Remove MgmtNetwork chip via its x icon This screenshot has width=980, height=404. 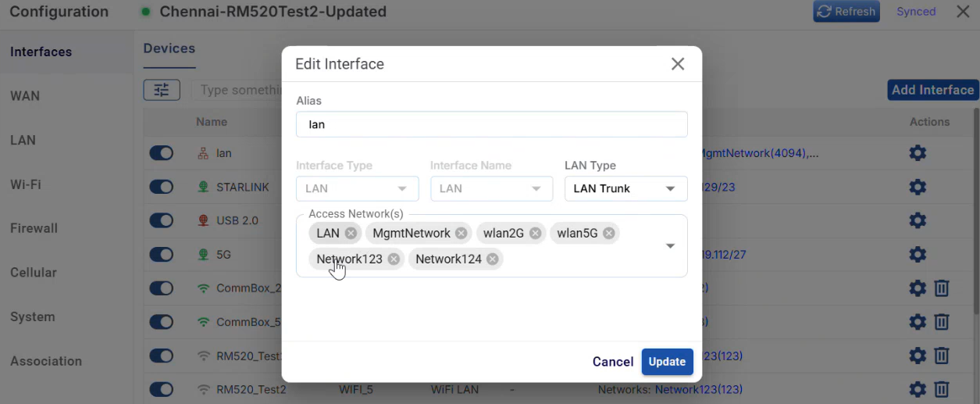click(x=461, y=233)
